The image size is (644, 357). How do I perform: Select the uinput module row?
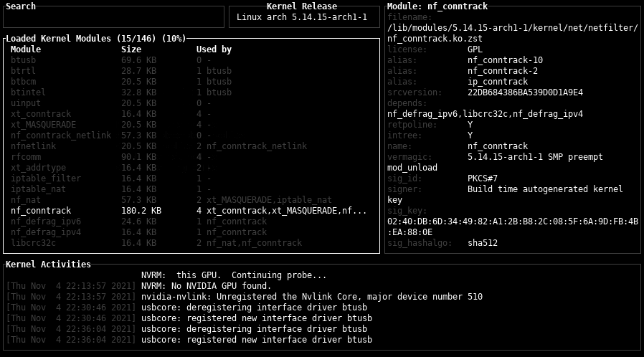[191, 103]
